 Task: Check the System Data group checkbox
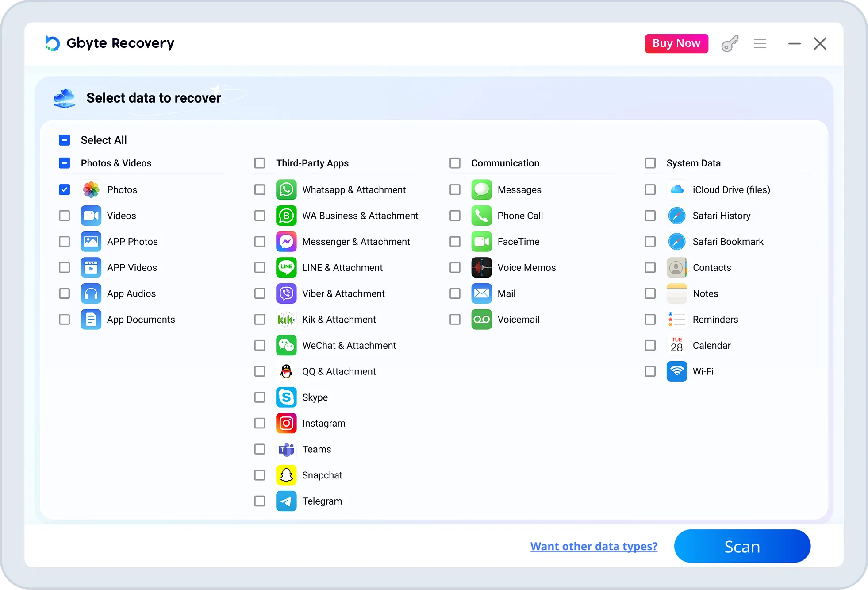click(650, 163)
